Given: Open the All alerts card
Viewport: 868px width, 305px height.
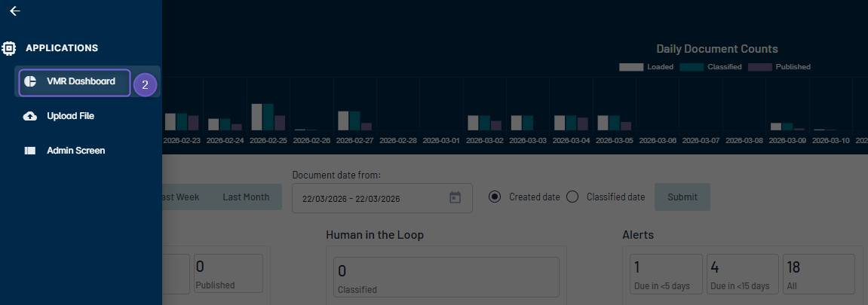Looking at the screenshot, I should [x=819, y=273].
